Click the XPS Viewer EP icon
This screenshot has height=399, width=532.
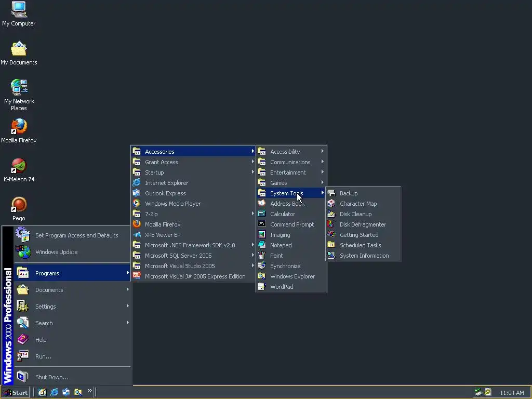click(x=137, y=234)
